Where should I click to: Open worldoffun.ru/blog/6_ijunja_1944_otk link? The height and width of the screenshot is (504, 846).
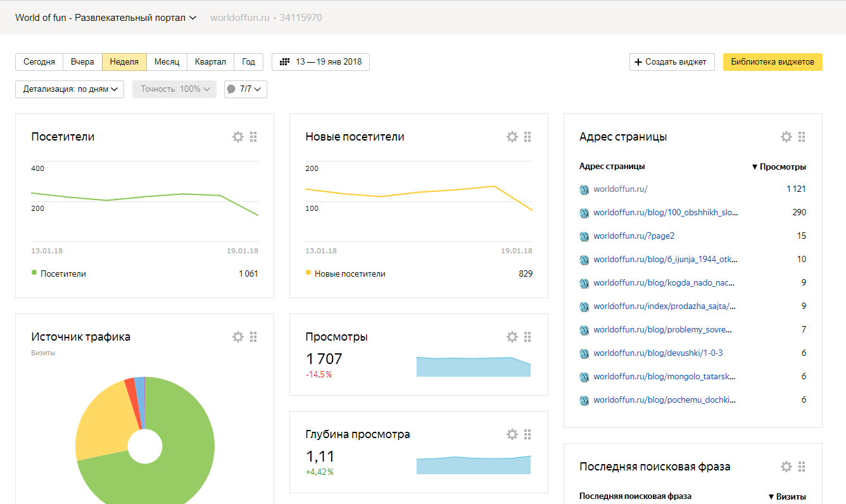666,260
